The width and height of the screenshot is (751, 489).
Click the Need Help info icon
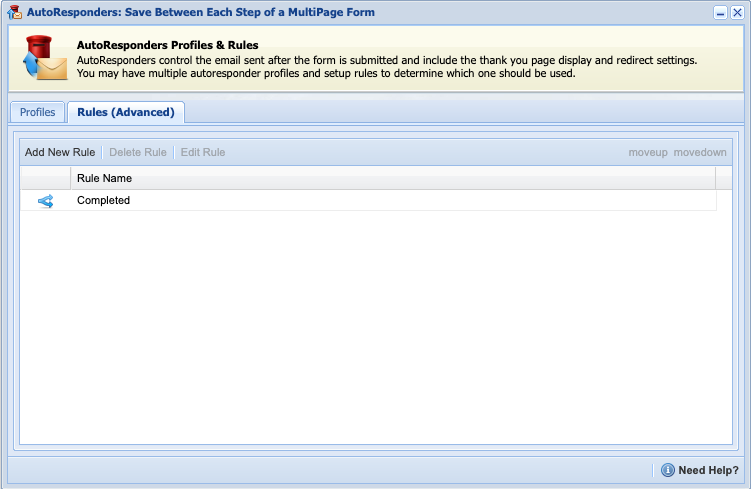(668, 470)
